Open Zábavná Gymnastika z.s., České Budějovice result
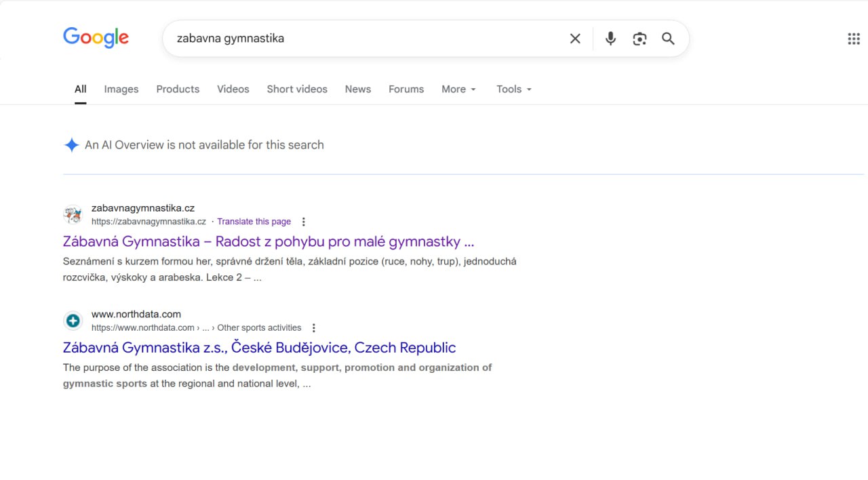The image size is (868, 480). (x=259, y=348)
